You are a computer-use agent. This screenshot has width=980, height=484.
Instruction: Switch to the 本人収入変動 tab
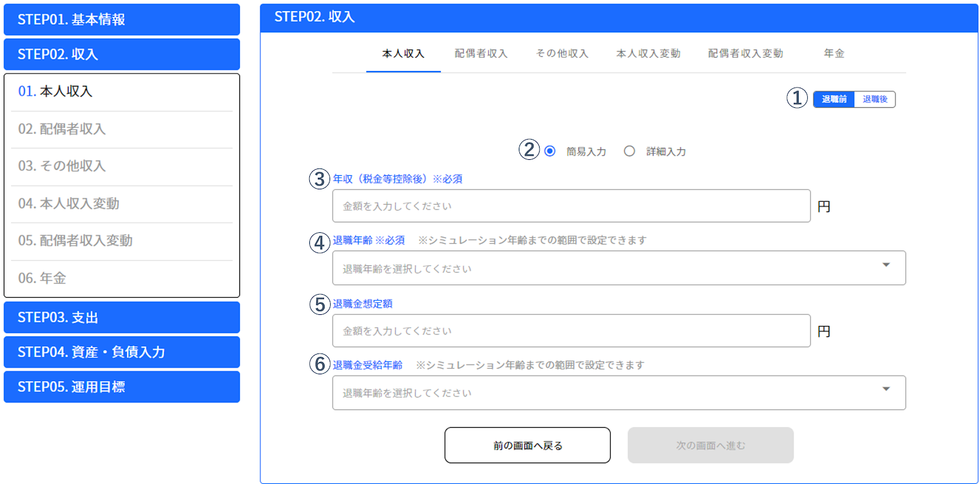coord(648,54)
